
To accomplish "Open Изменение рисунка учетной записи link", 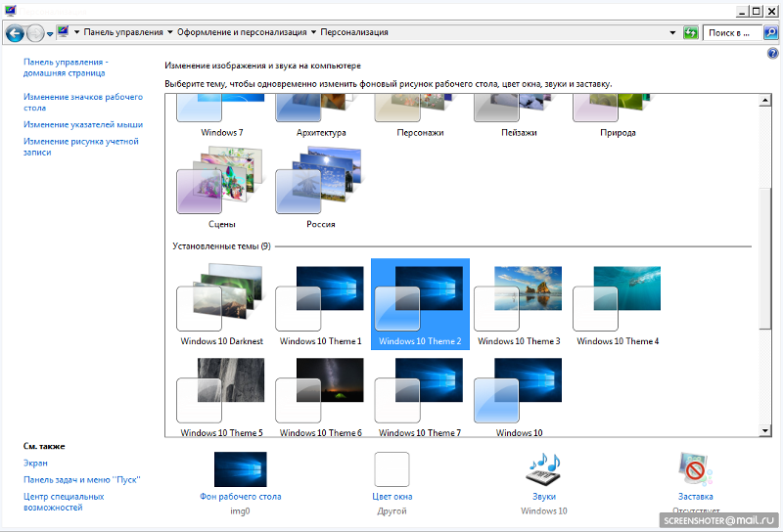I will 81,147.
